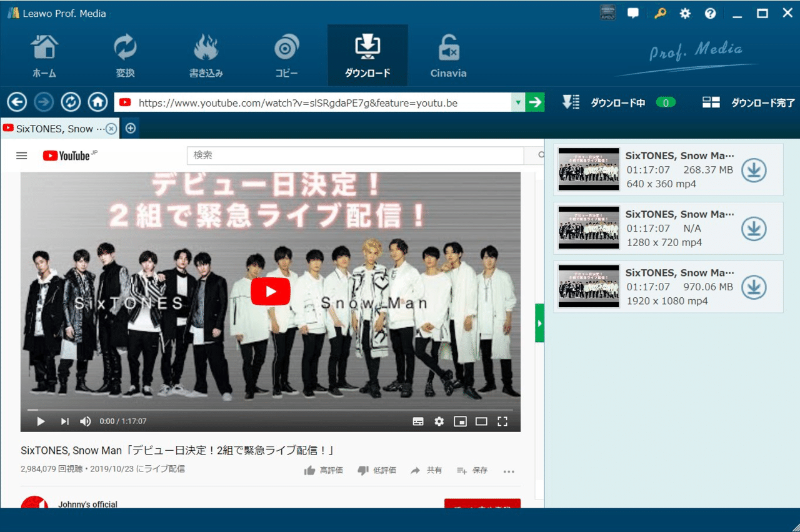Image resolution: width=800 pixels, height=532 pixels.
Task: Dislike the video (低評価)
Action: point(377,470)
